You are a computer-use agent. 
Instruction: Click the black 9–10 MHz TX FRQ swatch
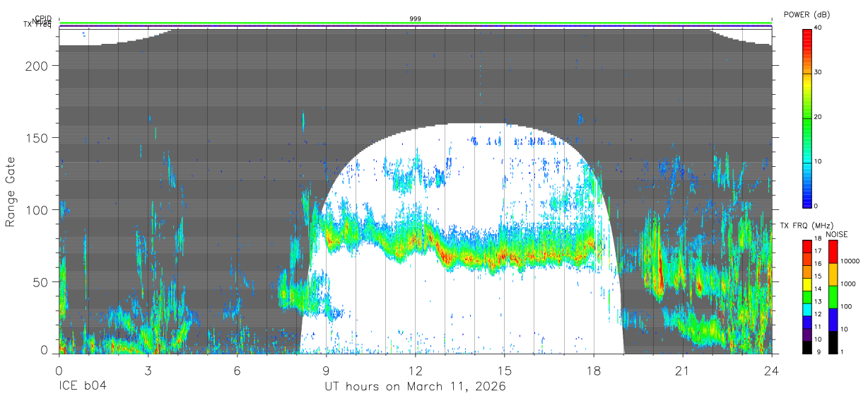pyautogui.click(x=807, y=347)
